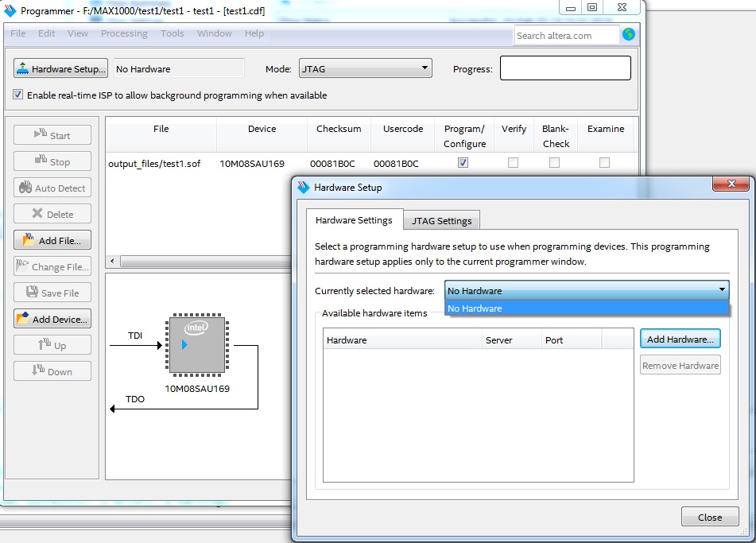Open the Processing menu

click(x=124, y=33)
